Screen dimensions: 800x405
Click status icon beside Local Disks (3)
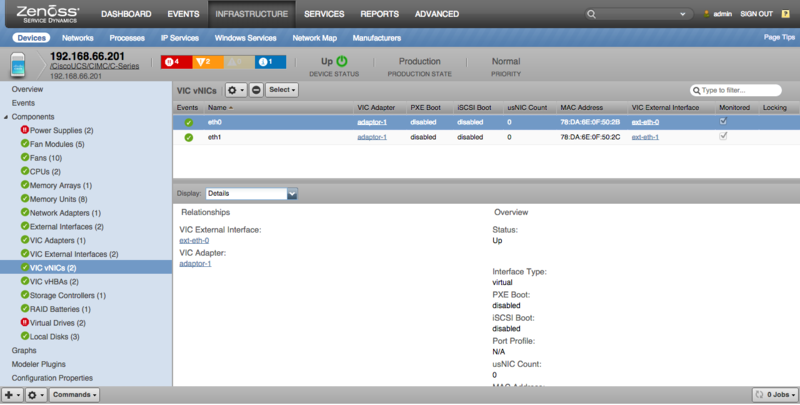click(x=24, y=336)
